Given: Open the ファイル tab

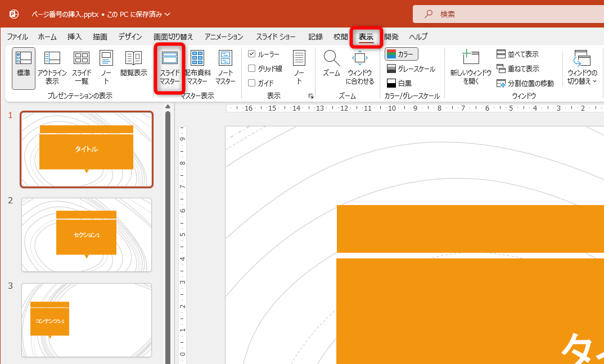Looking at the screenshot, I should click(x=17, y=37).
